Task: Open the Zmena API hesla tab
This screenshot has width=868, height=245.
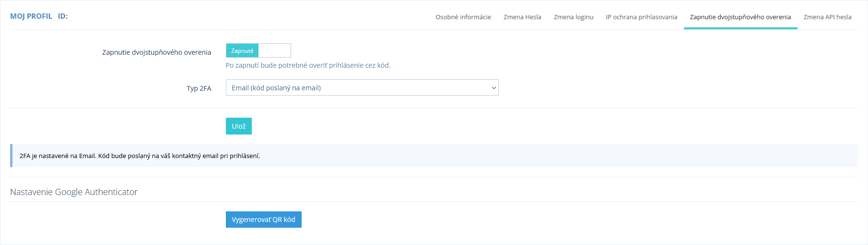Action: (827, 17)
